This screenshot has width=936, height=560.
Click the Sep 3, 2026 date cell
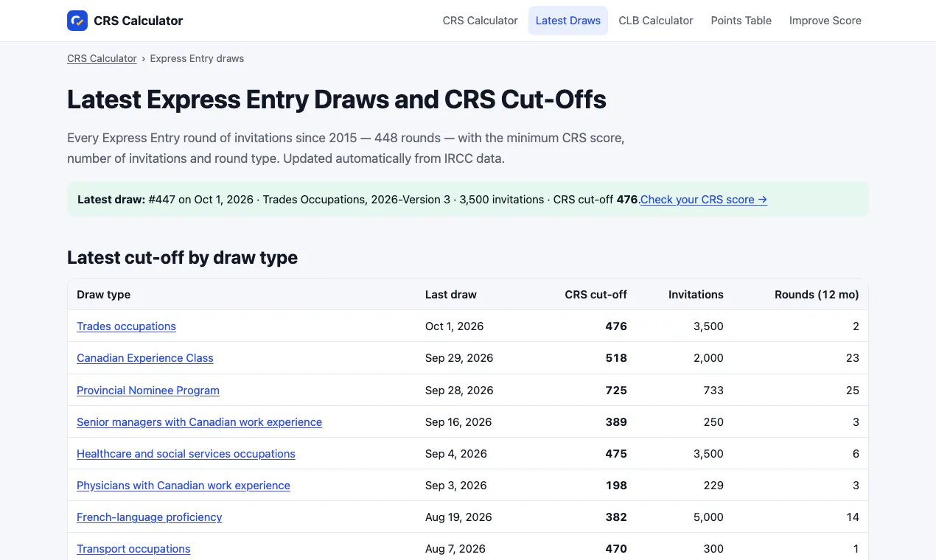(456, 486)
